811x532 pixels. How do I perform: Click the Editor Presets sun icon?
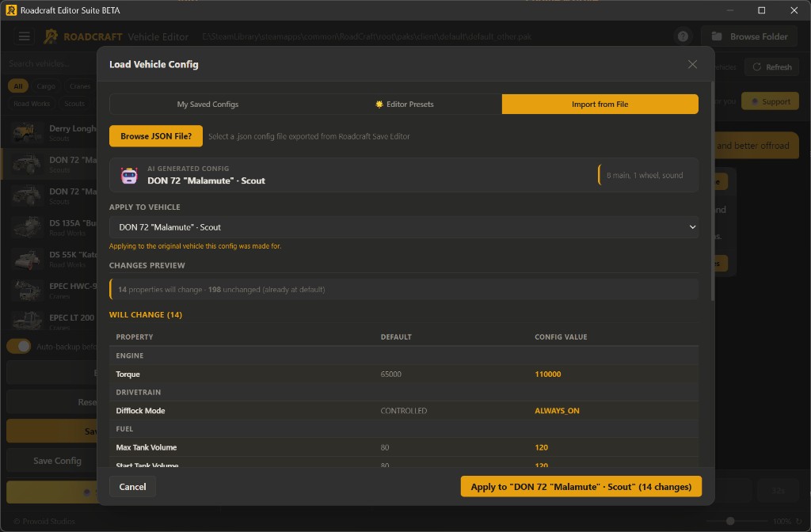(x=379, y=104)
